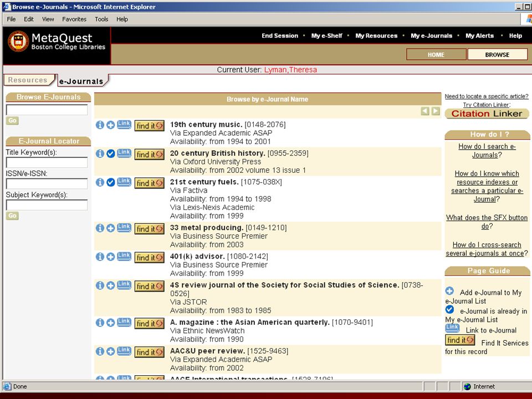This screenshot has height=399, width=532.
Task: Add 401(k) advisor to e-Journal list
Action: click(x=111, y=257)
